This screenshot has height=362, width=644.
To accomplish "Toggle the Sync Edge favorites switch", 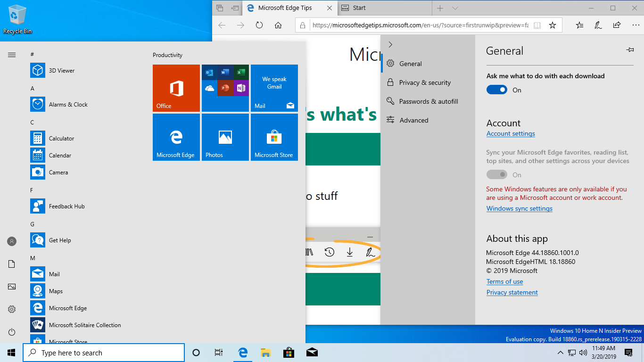I will coord(497,175).
